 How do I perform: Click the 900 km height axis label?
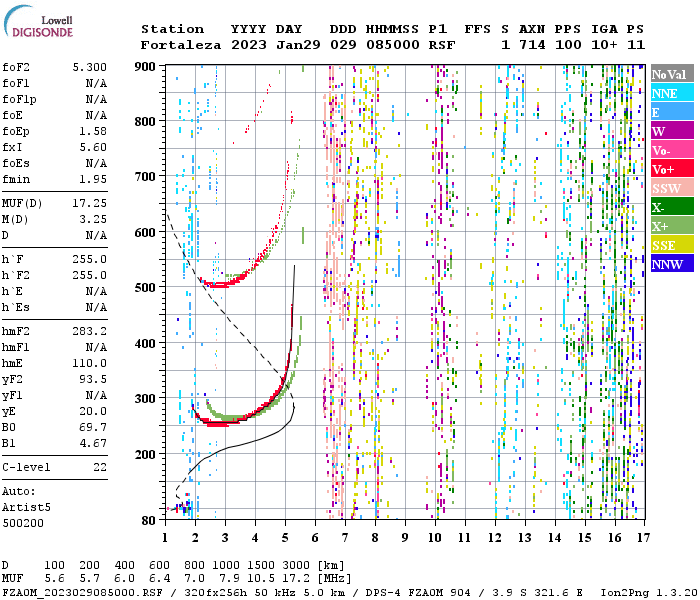tap(147, 66)
